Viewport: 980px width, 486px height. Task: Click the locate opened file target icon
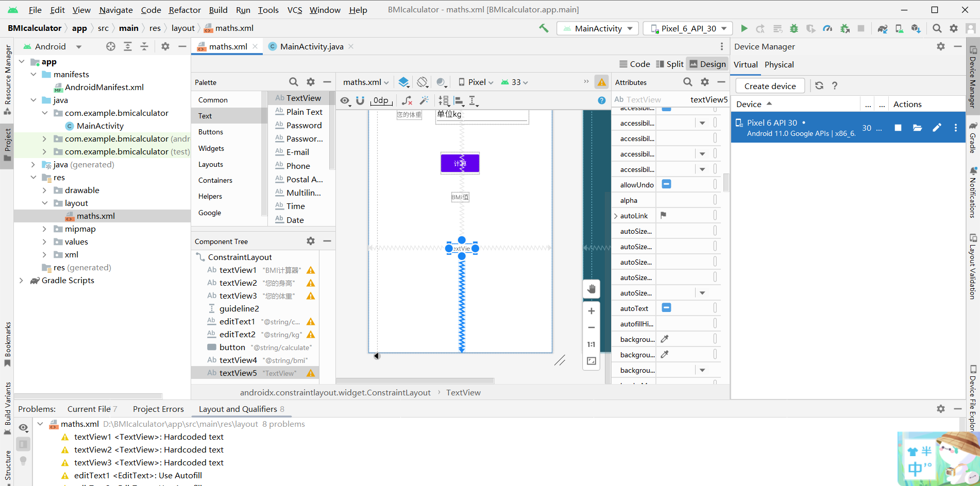click(x=111, y=46)
